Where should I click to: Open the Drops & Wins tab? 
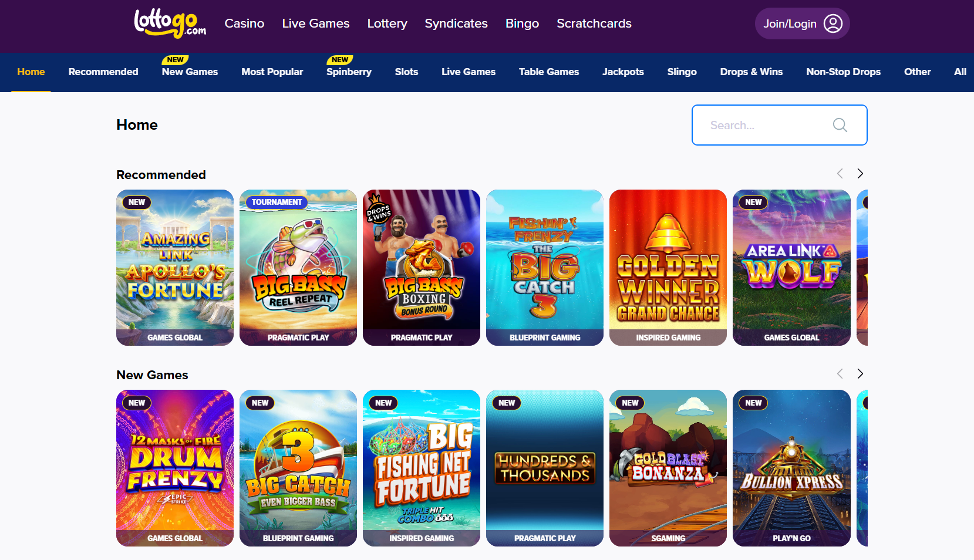pos(751,72)
